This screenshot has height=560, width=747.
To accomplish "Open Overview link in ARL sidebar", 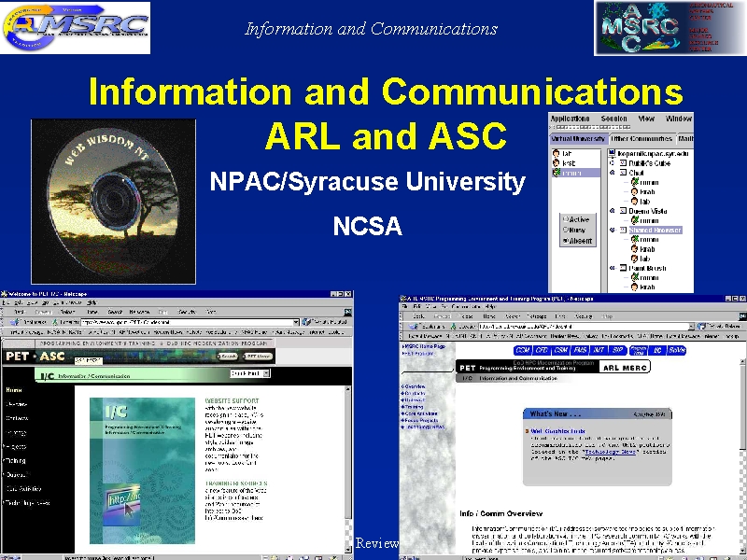I will (x=414, y=386).
